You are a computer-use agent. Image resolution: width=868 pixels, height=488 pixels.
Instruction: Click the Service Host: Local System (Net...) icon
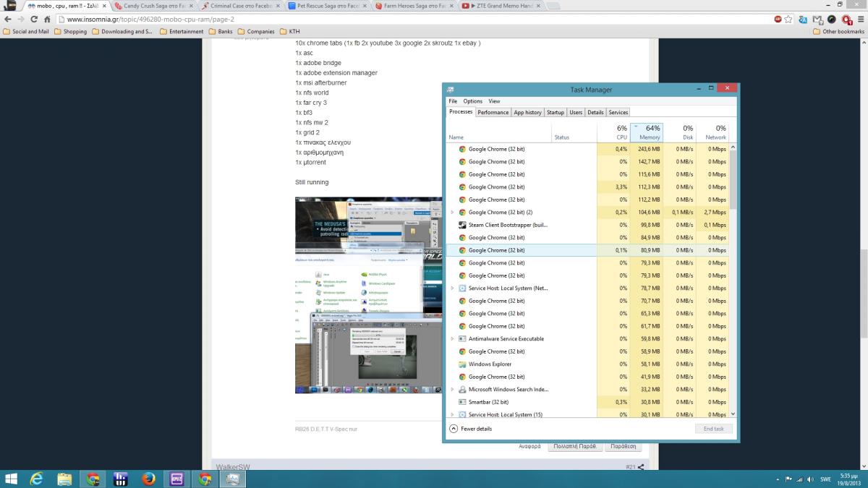(462, 288)
